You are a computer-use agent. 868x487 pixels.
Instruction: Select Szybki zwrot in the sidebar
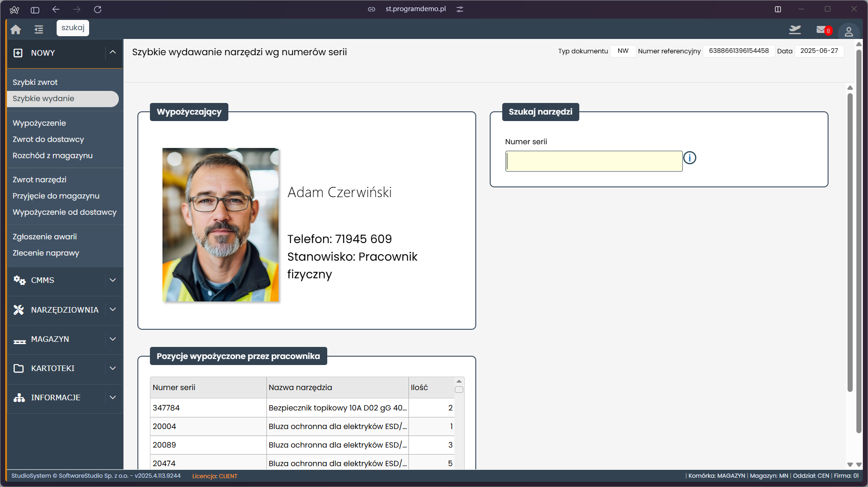pyautogui.click(x=35, y=82)
